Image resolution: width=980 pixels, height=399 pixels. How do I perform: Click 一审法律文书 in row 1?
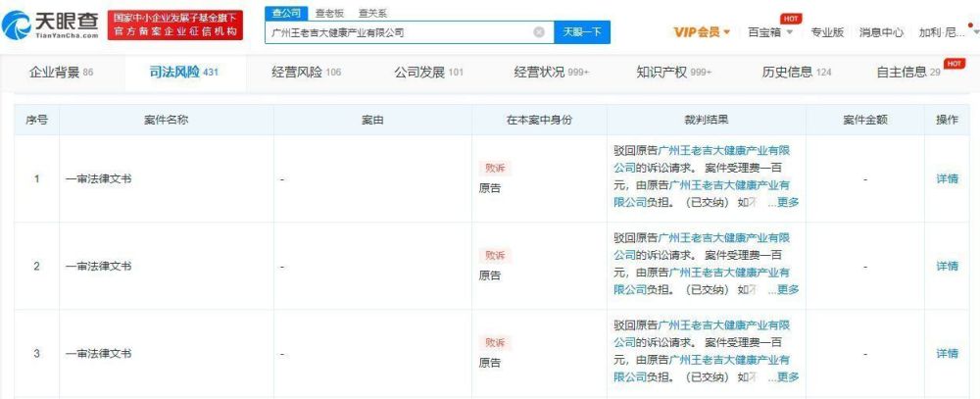coord(98,178)
